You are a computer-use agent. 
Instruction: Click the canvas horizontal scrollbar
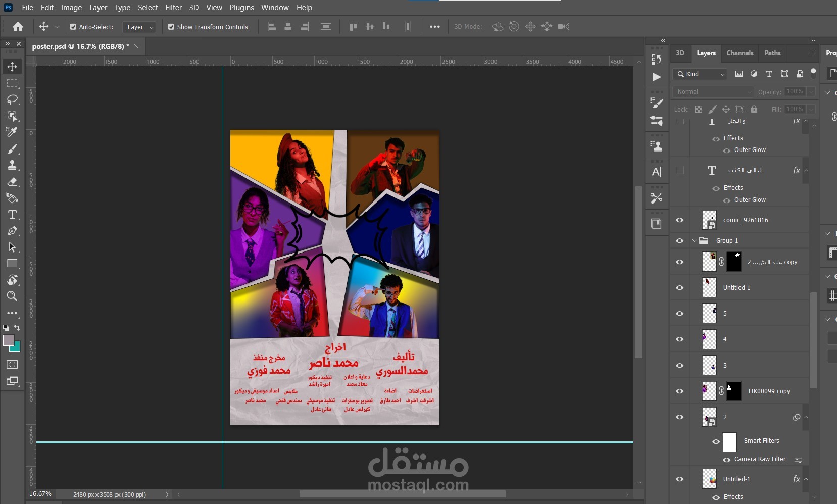[x=403, y=494]
